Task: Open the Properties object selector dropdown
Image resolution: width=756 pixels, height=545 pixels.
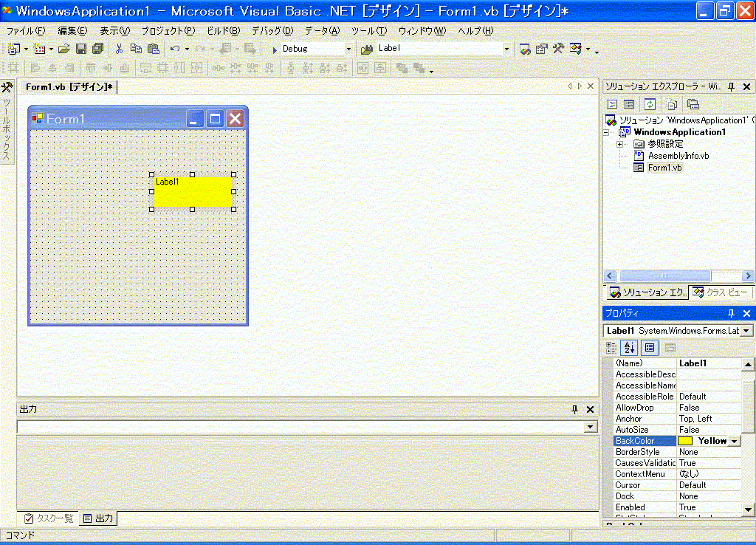Action: pos(746,331)
